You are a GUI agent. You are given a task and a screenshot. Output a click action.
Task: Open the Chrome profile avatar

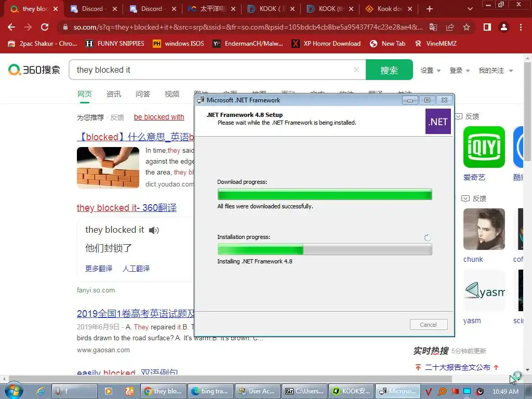point(504,27)
